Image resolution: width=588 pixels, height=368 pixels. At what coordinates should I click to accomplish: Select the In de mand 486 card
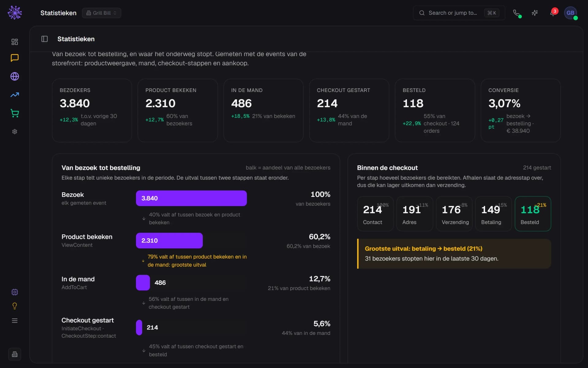coord(263,110)
